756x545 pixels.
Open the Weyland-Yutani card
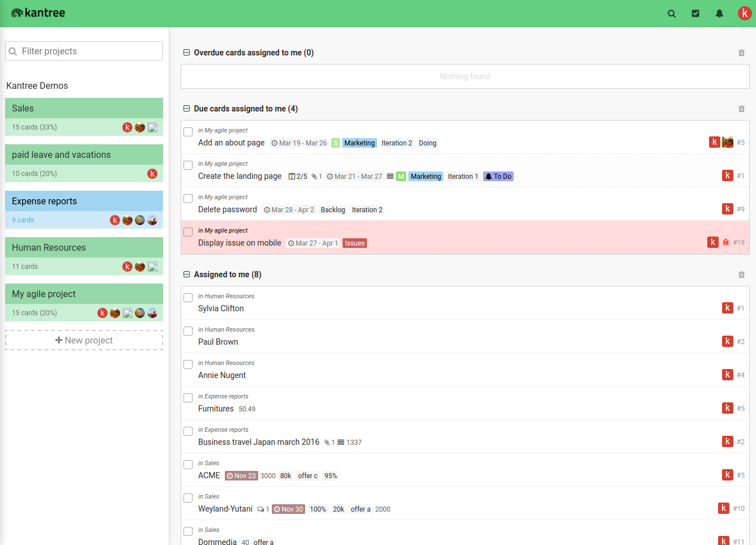pos(225,509)
